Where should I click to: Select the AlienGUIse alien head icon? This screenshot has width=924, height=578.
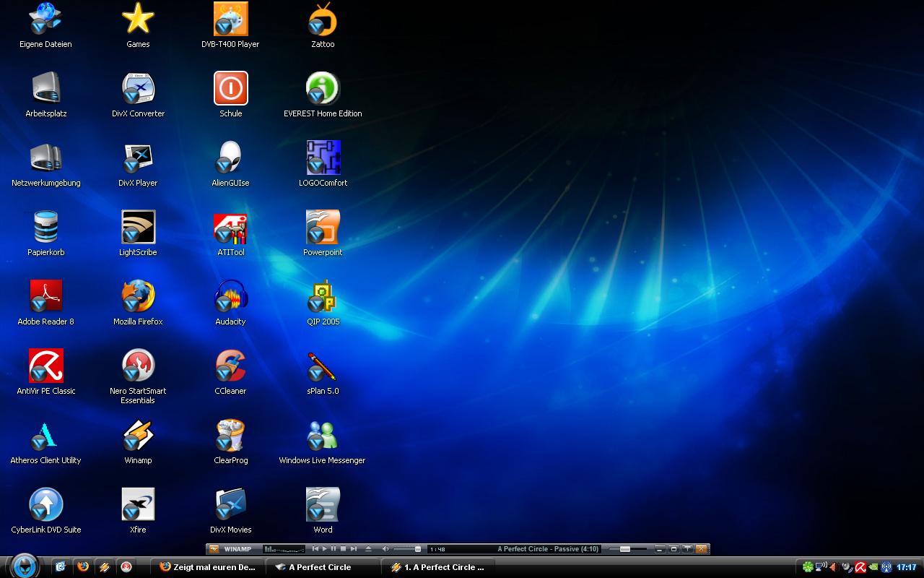point(230,158)
